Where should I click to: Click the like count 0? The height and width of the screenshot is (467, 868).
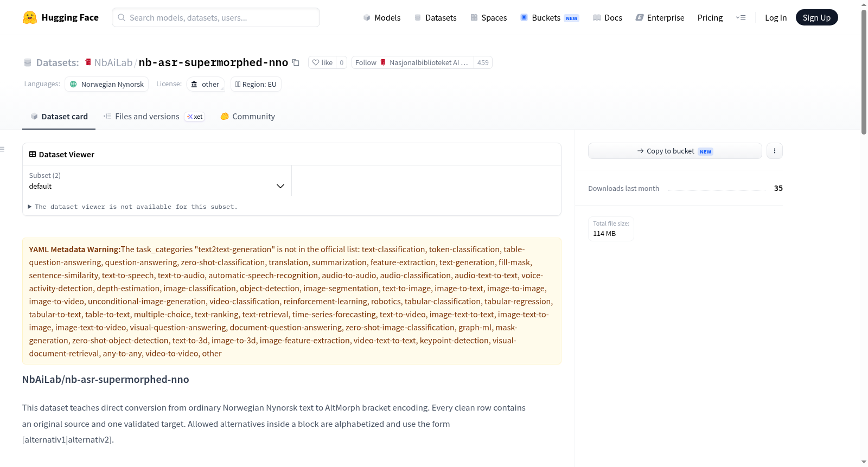coord(341,62)
